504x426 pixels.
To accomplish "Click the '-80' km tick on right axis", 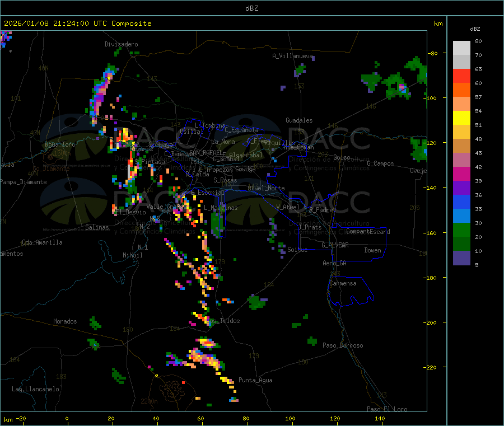I will pos(433,53).
